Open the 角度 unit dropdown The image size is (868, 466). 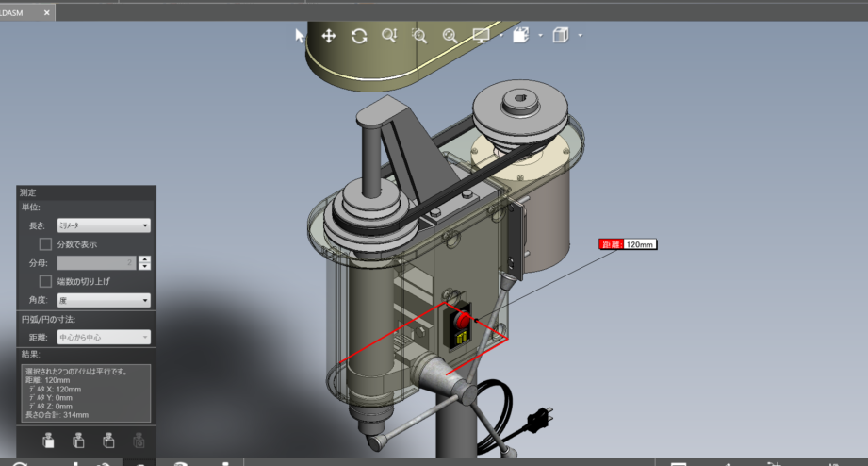104,300
